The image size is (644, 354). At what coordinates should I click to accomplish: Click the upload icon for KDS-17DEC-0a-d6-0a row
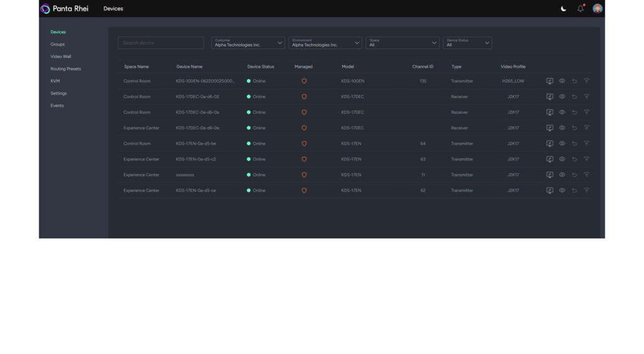pos(586,113)
